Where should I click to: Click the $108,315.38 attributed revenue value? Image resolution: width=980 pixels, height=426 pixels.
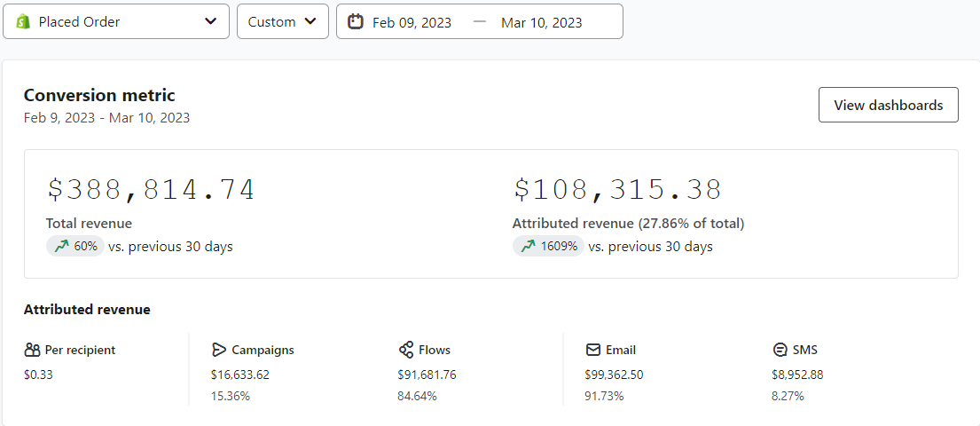click(617, 190)
